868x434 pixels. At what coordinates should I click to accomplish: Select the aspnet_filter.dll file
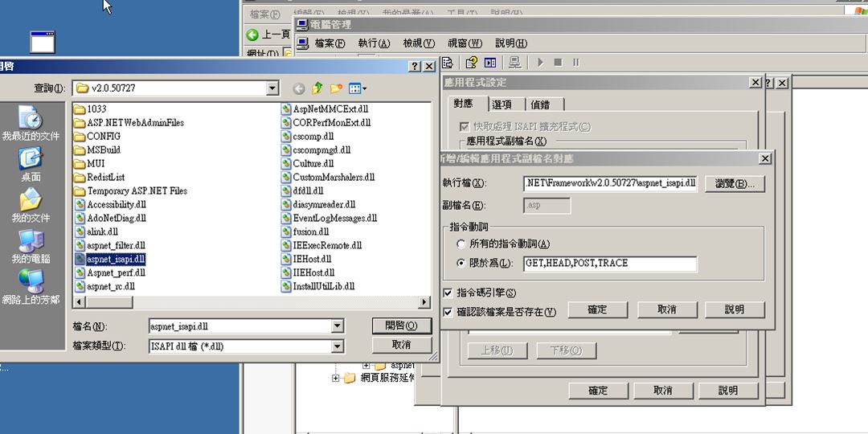pyautogui.click(x=116, y=245)
